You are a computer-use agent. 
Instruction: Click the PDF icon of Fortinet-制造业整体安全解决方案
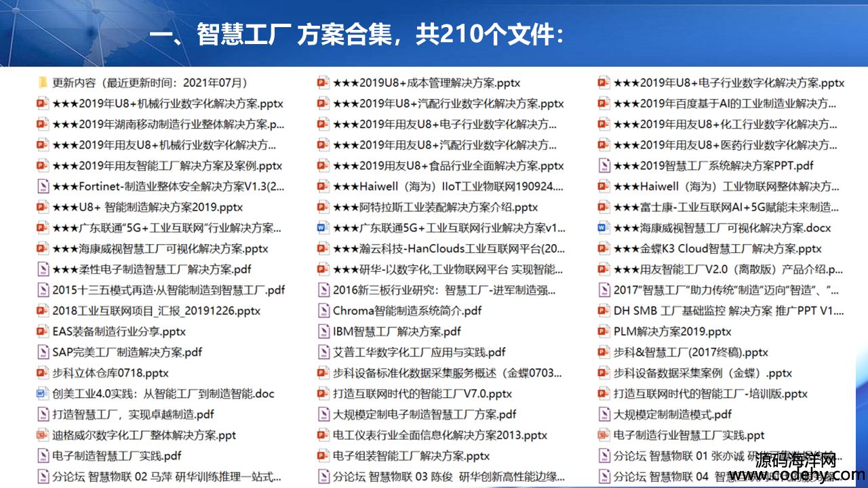(43, 186)
